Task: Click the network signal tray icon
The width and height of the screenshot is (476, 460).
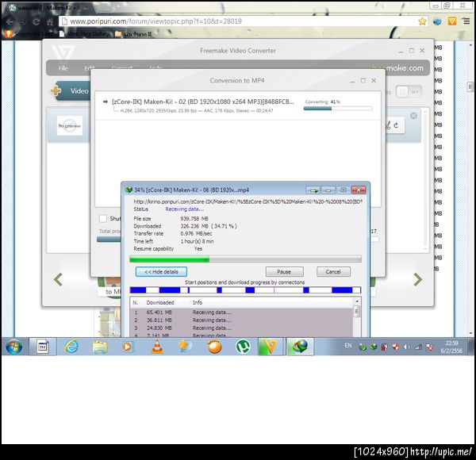Action: (x=418, y=347)
